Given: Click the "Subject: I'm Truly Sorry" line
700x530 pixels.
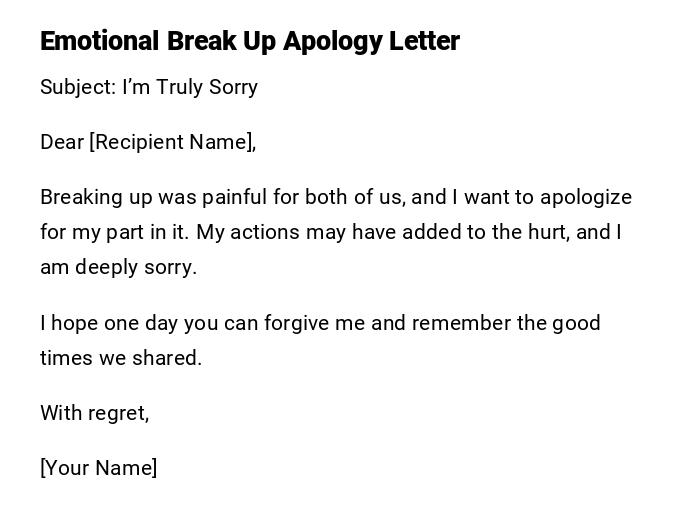Looking at the screenshot, I should (149, 87).
